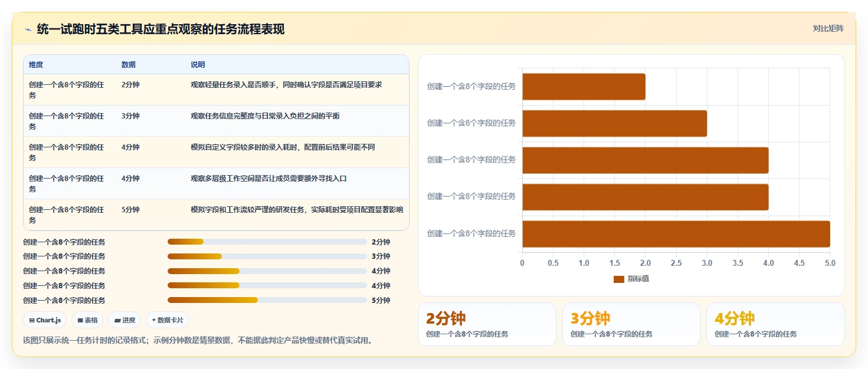The width and height of the screenshot is (868, 369).
Task: Click the 2分钟 cell in the table
Action: [130, 85]
